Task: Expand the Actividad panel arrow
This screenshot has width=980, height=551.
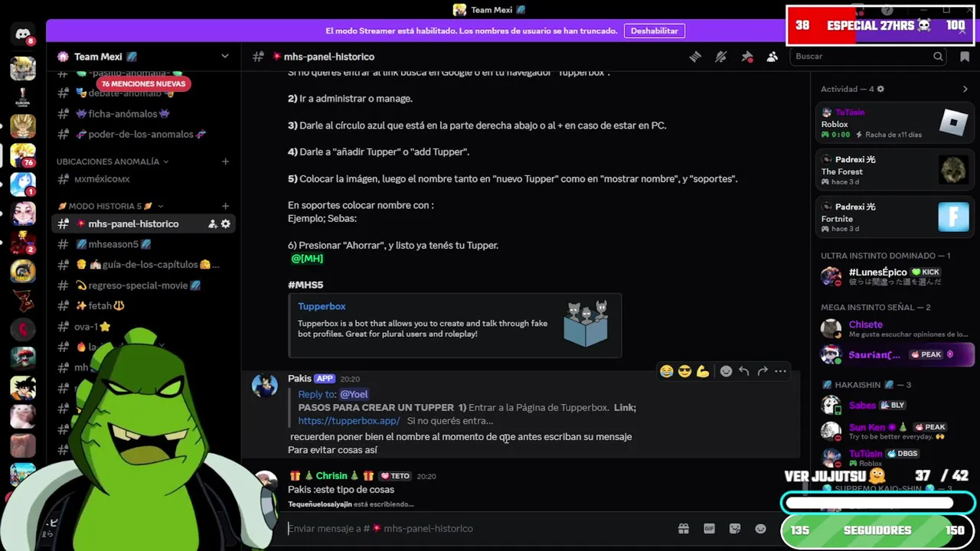Action: [x=965, y=90]
